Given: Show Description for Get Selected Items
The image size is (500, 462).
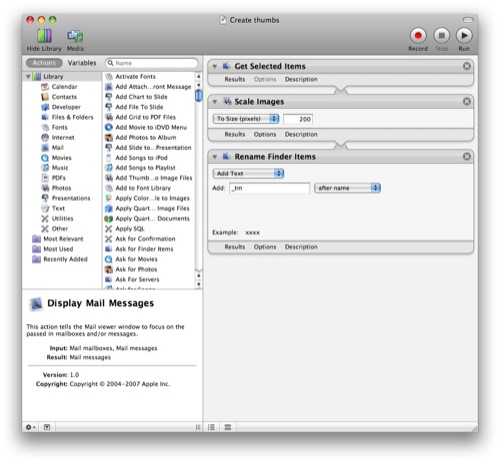Looking at the screenshot, I should pyautogui.click(x=301, y=79).
